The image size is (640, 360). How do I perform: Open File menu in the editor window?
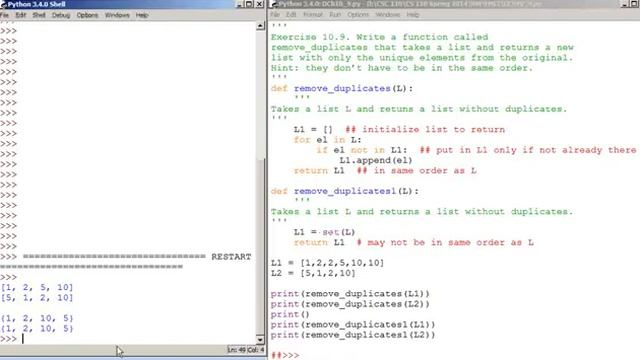pyautogui.click(x=275, y=15)
